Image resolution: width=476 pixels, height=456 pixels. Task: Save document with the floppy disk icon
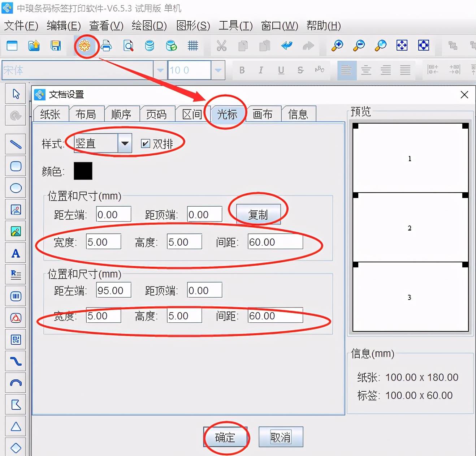click(x=56, y=46)
